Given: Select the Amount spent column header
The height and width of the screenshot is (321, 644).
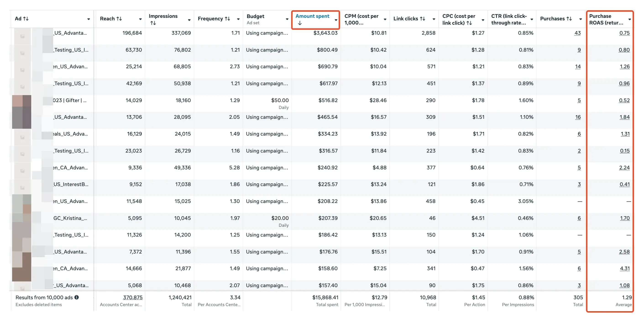Looking at the screenshot, I should pyautogui.click(x=312, y=16).
